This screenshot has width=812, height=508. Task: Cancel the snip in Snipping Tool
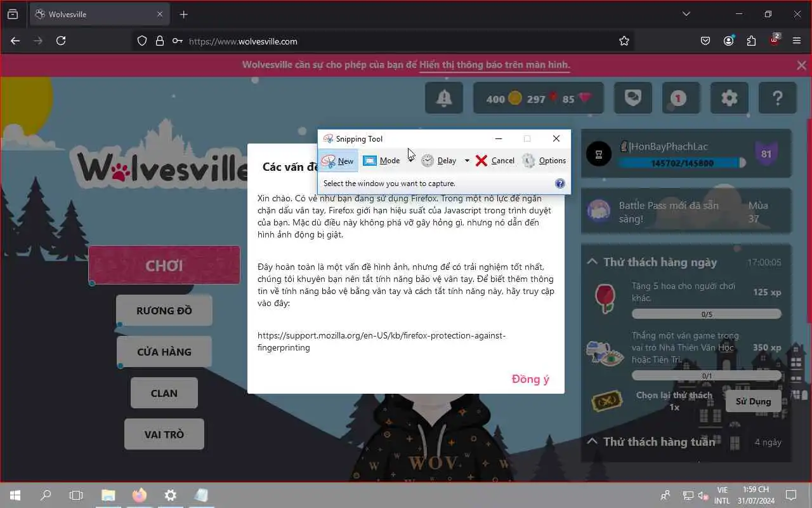point(495,161)
